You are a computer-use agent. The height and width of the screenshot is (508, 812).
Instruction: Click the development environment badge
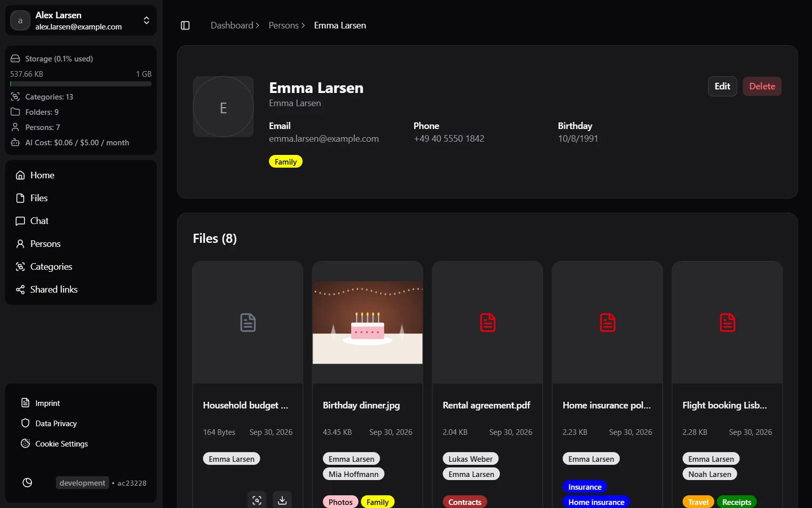[82, 483]
